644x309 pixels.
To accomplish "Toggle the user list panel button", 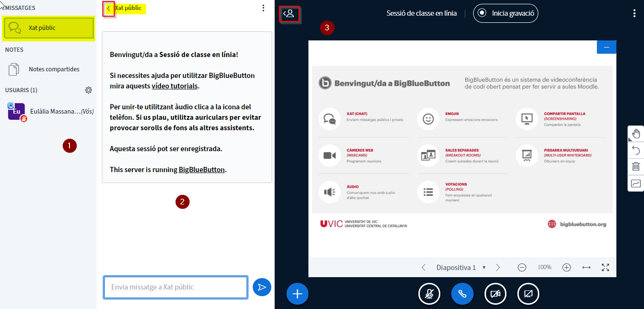I will pyautogui.click(x=289, y=14).
